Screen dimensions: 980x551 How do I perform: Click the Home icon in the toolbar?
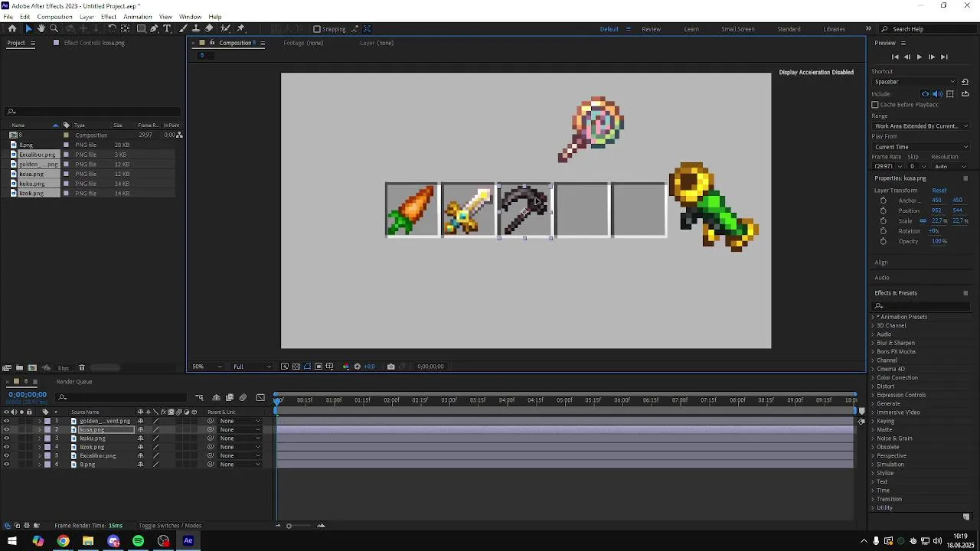[x=12, y=28]
